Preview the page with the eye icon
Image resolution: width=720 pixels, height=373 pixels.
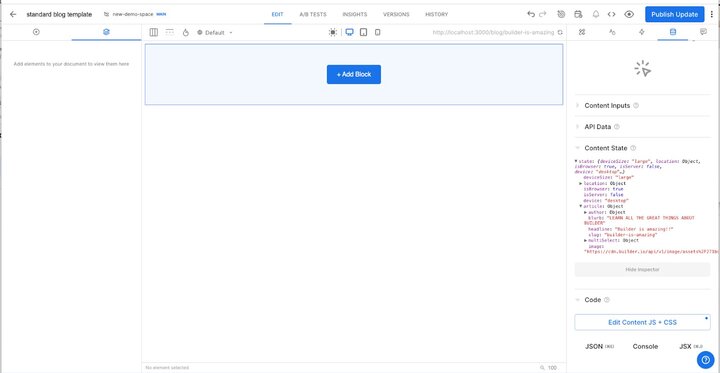(x=629, y=14)
